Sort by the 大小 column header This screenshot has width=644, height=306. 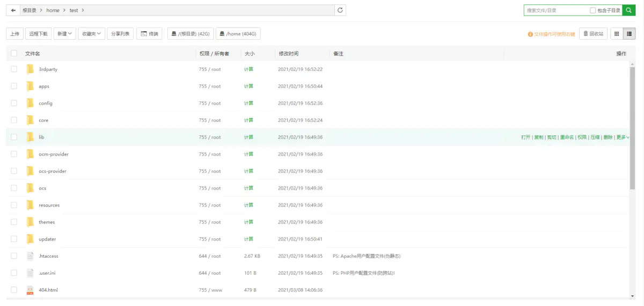[250, 54]
